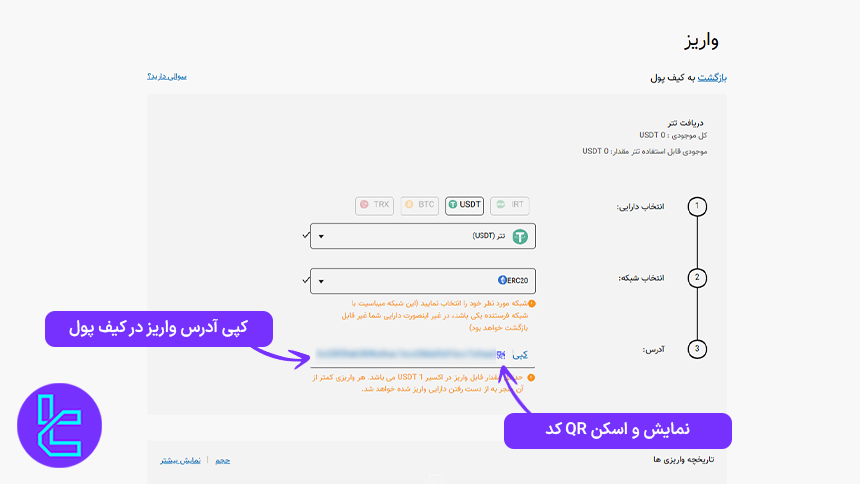Show the deposit address QR code icon
Image resolution: width=860 pixels, height=484 pixels.
click(501, 355)
